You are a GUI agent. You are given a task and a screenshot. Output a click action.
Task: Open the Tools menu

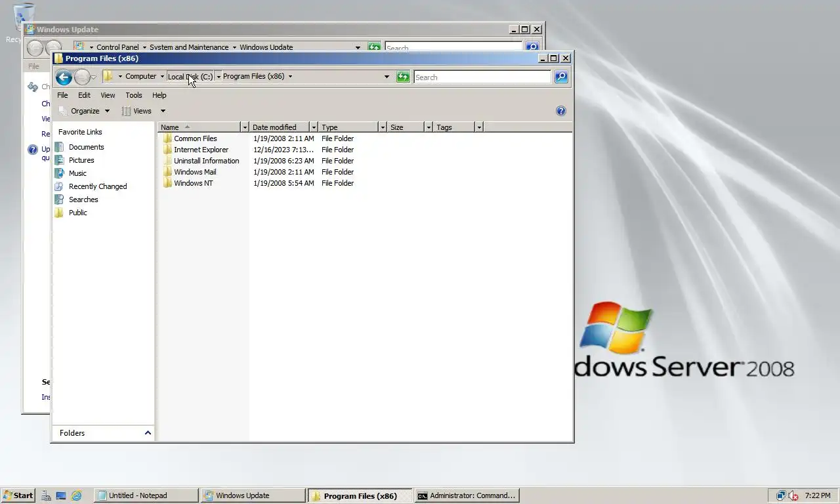134,95
